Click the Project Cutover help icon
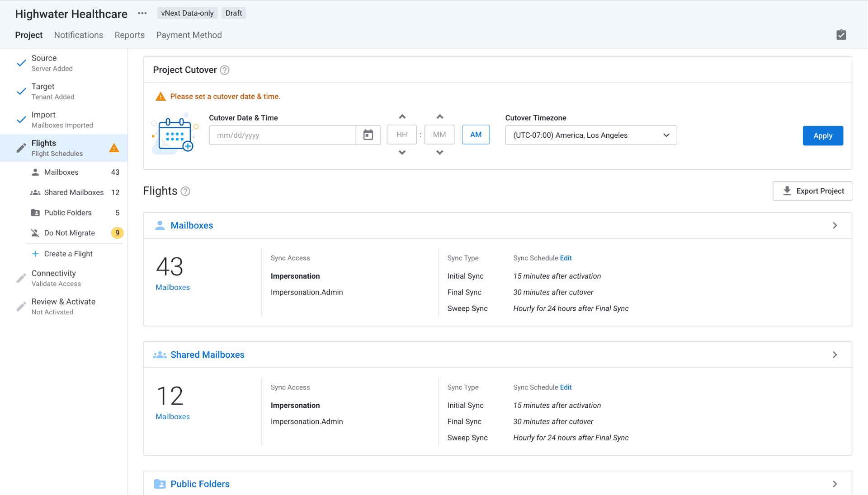Screen dimensions: 868x495 225,70
